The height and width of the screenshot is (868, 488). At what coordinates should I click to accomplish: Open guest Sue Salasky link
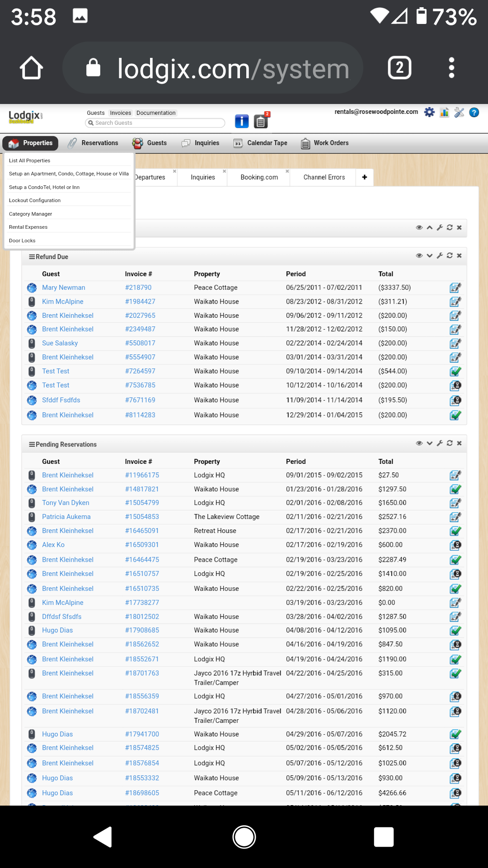(60, 343)
